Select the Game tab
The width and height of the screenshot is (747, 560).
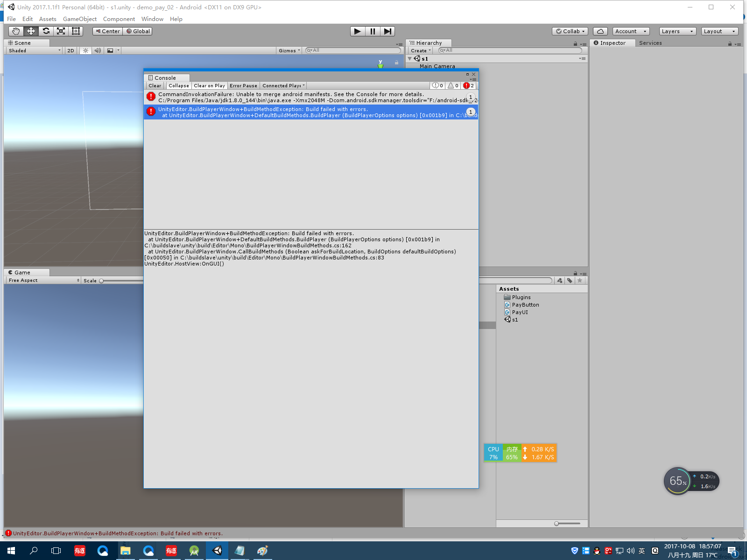pyautogui.click(x=27, y=273)
